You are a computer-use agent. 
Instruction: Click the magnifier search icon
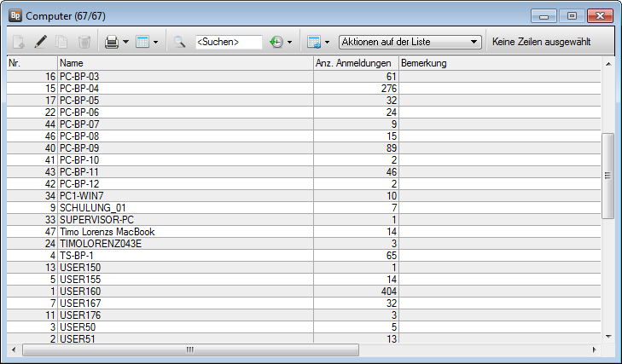tap(180, 41)
